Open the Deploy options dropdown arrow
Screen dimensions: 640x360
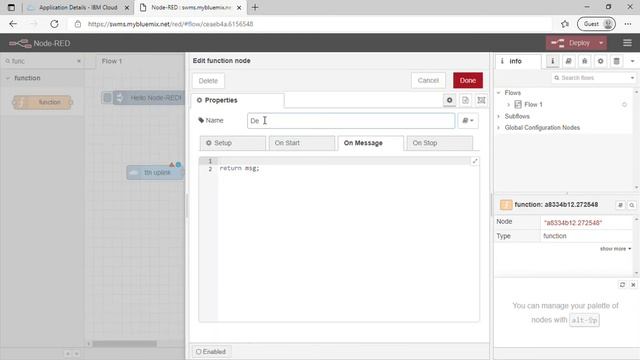(x=601, y=43)
